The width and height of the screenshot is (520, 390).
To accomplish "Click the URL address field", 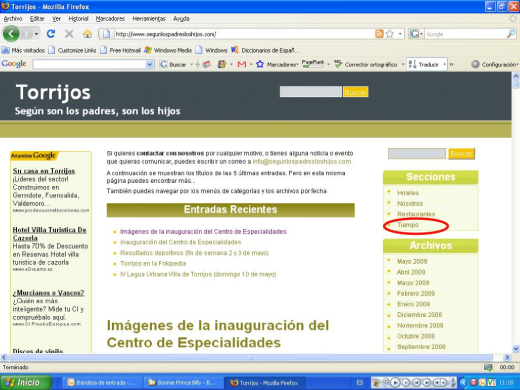I will click(243, 34).
